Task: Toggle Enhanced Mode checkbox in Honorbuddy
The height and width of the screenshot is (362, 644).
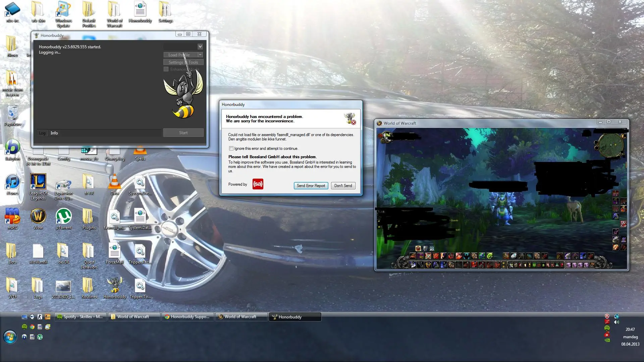Action: coord(166,69)
